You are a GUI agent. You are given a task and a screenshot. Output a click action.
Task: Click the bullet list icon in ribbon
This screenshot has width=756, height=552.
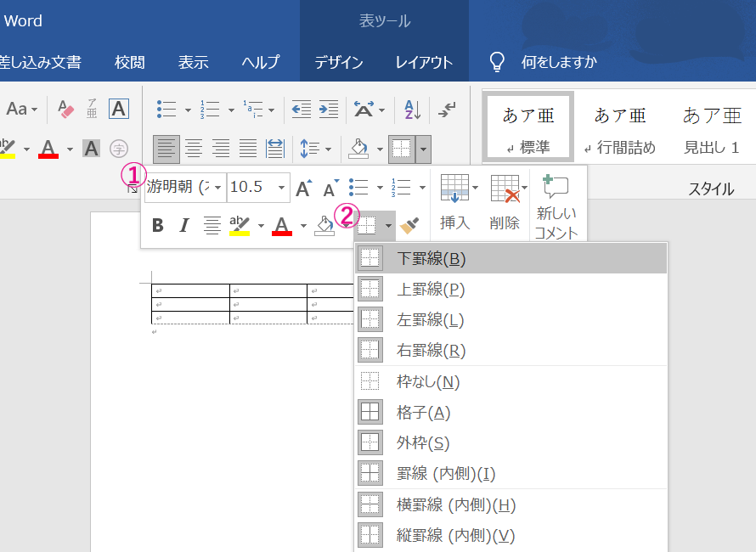coord(166,110)
